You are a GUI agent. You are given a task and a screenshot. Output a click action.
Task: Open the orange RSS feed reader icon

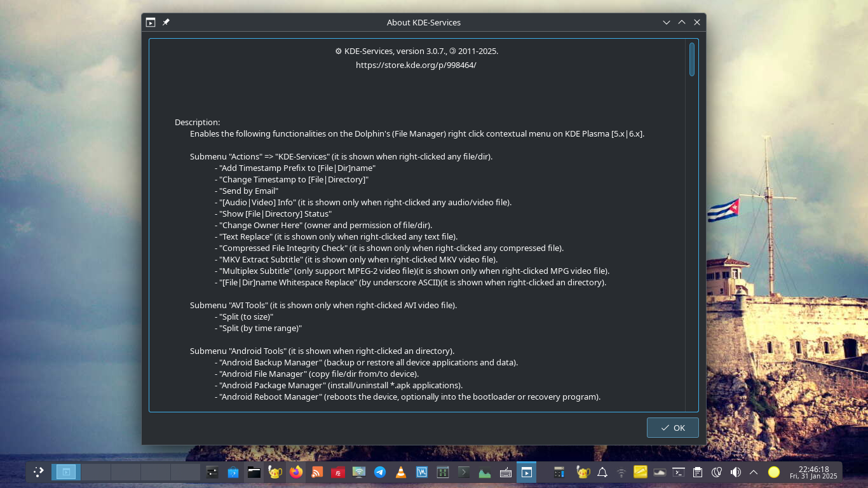(x=317, y=472)
